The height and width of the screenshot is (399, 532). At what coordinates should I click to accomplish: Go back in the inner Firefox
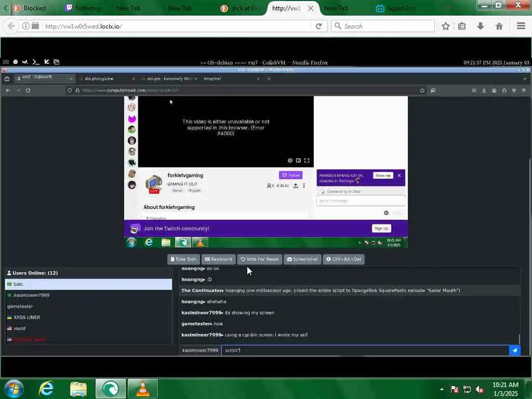[8, 90]
